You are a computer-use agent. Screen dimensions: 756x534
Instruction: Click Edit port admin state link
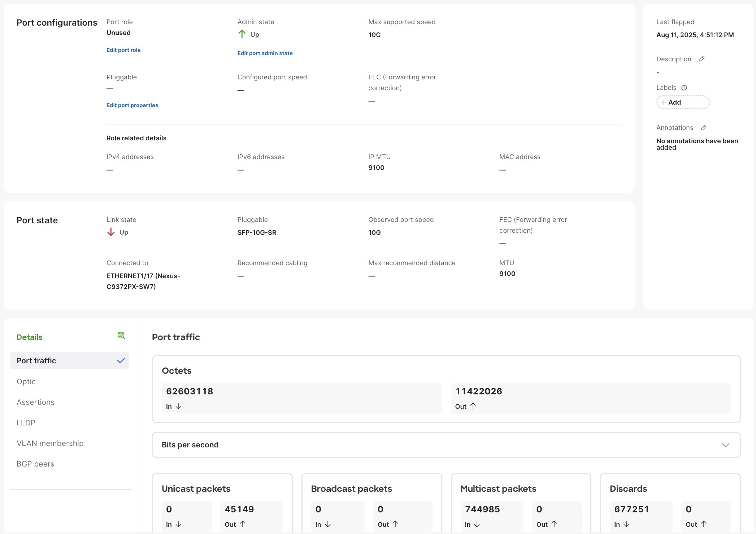[x=265, y=53]
